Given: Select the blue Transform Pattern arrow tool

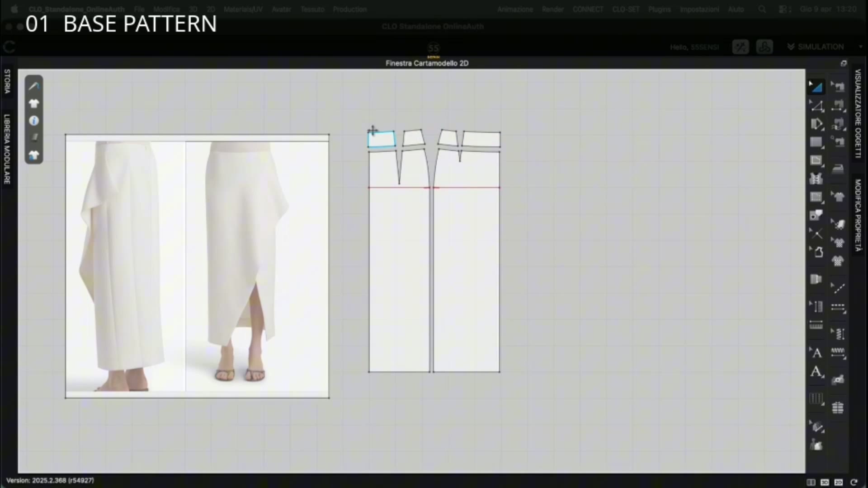Looking at the screenshot, I should point(816,86).
